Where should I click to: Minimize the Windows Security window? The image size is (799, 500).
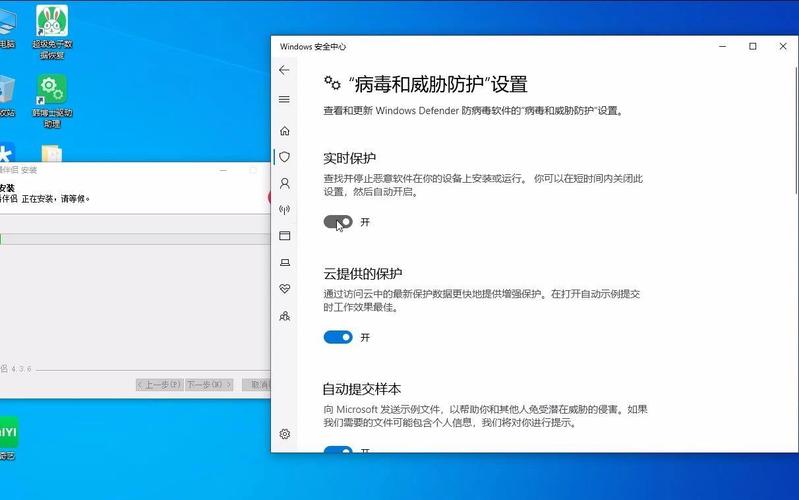click(x=723, y=46)
